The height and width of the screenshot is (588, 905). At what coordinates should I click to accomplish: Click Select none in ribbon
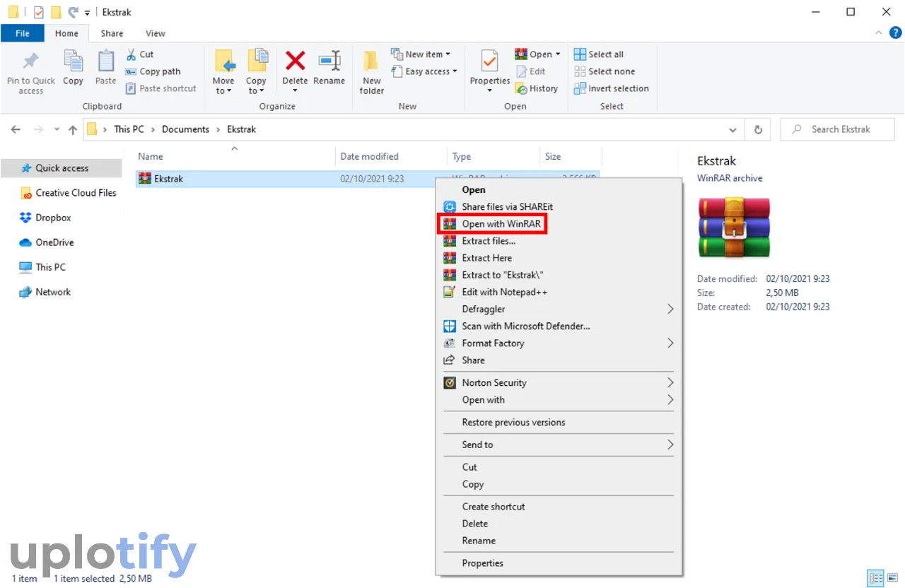pyautogui.click(x=605, y=71)
